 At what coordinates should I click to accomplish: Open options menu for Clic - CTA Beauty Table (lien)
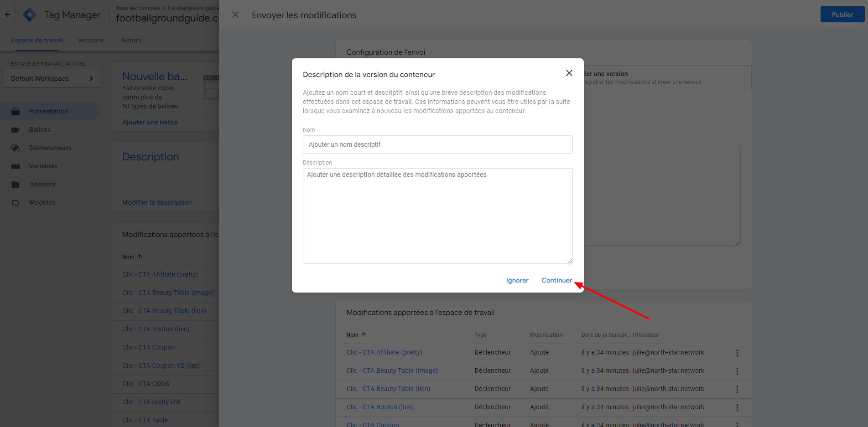(737, 389)
